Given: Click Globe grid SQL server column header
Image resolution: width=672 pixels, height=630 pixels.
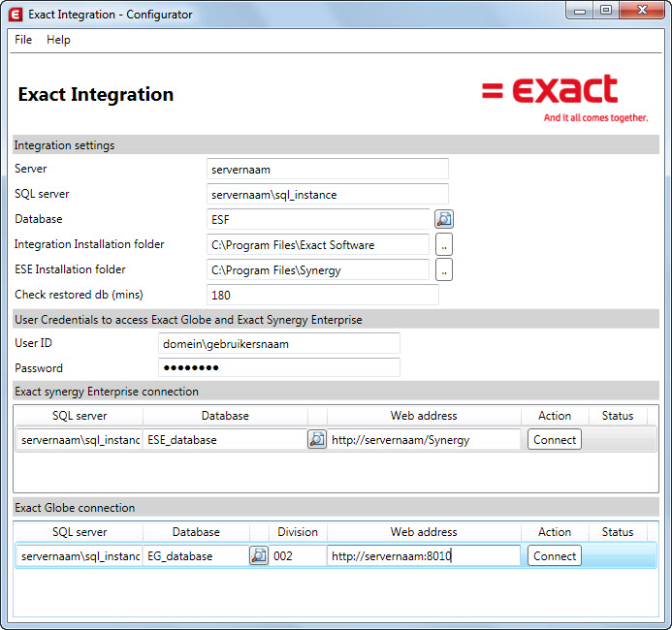Looking at the screenshot, I should [80, 532].
